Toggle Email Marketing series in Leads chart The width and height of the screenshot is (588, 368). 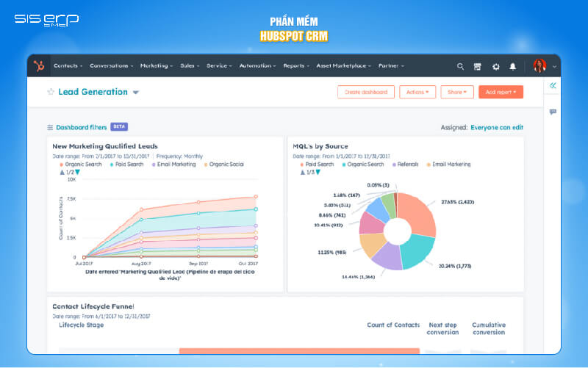pos(173,164)
